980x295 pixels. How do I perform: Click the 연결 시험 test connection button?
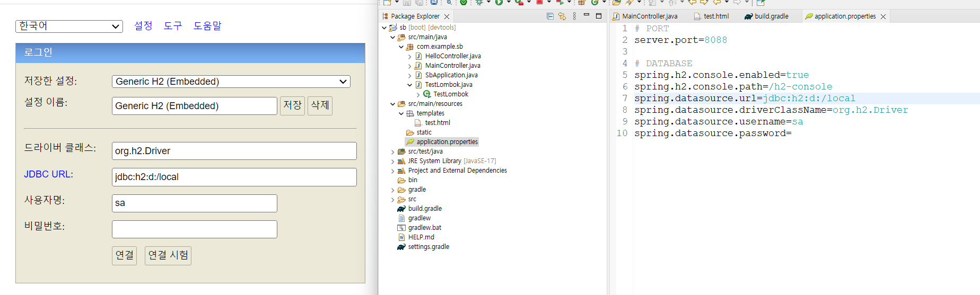pos(168,255)
